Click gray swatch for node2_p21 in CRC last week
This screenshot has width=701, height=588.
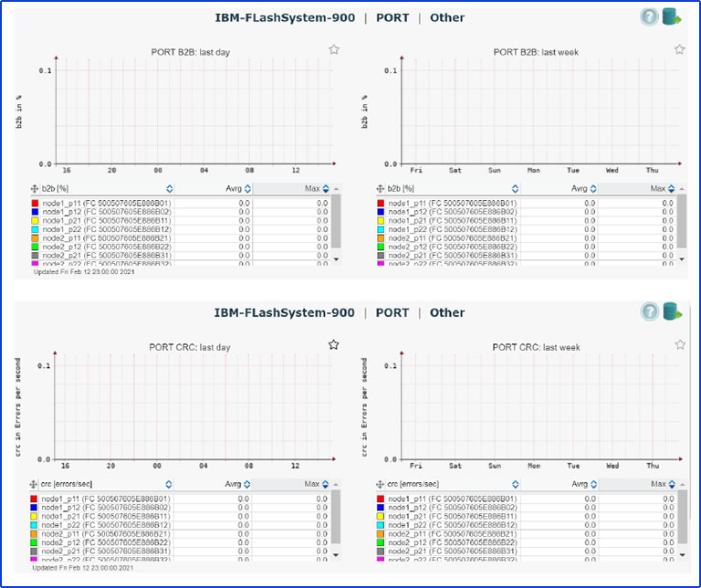pos(381,551)
